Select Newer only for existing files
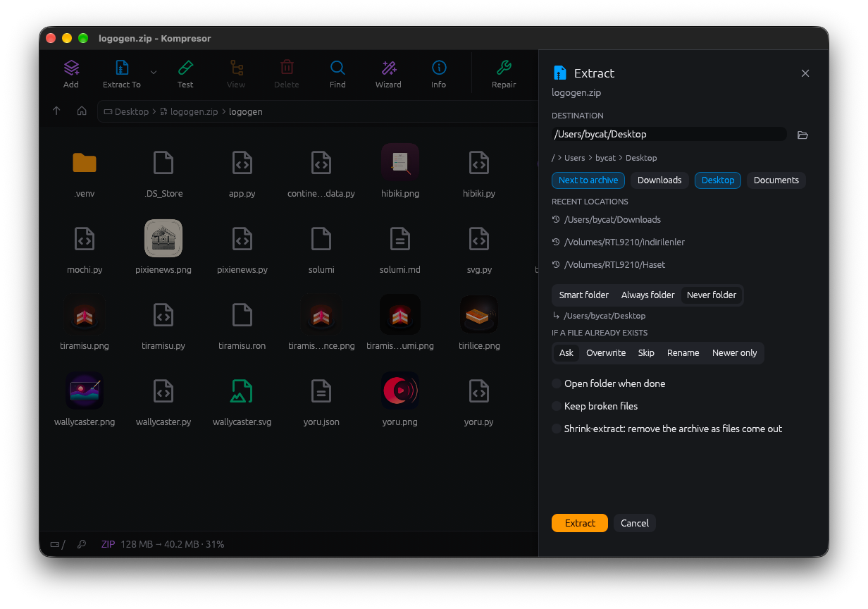868x609 pixels. coord(735,353)
